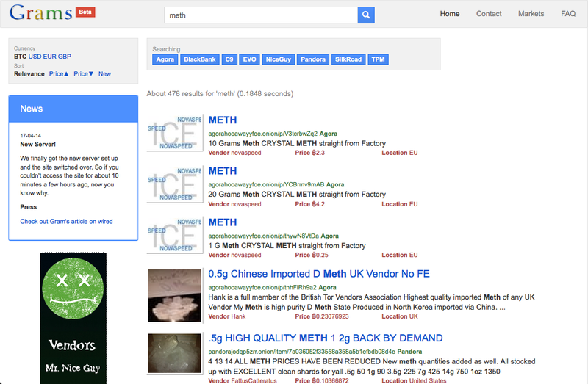This screenshot has width=588, height=384.
Task: Open thumbnail of the Chinese Imported listing
Action: [x=175, y=296]
